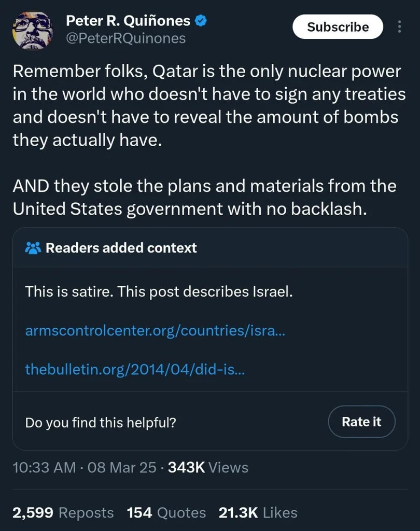Open the armscontrolcenter.org source link
This screenshot has width=420, height=531.
coord(155,330)
